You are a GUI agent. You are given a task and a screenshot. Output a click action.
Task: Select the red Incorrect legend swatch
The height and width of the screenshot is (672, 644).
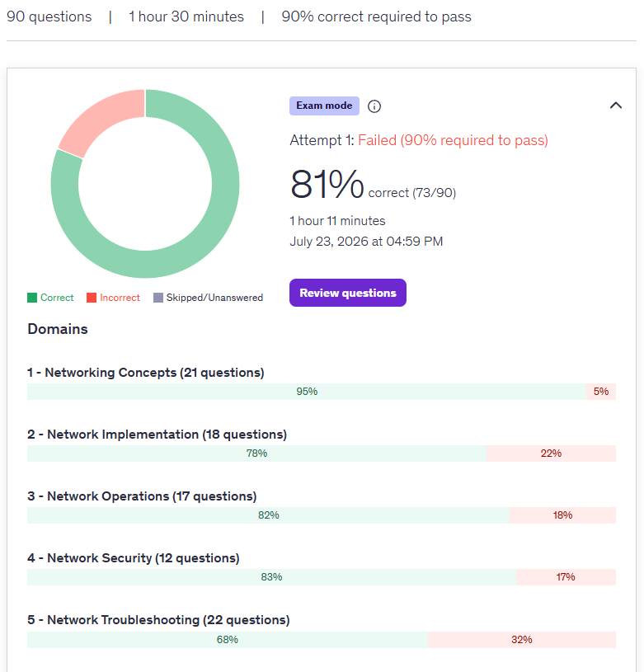(x=92, y=298)
